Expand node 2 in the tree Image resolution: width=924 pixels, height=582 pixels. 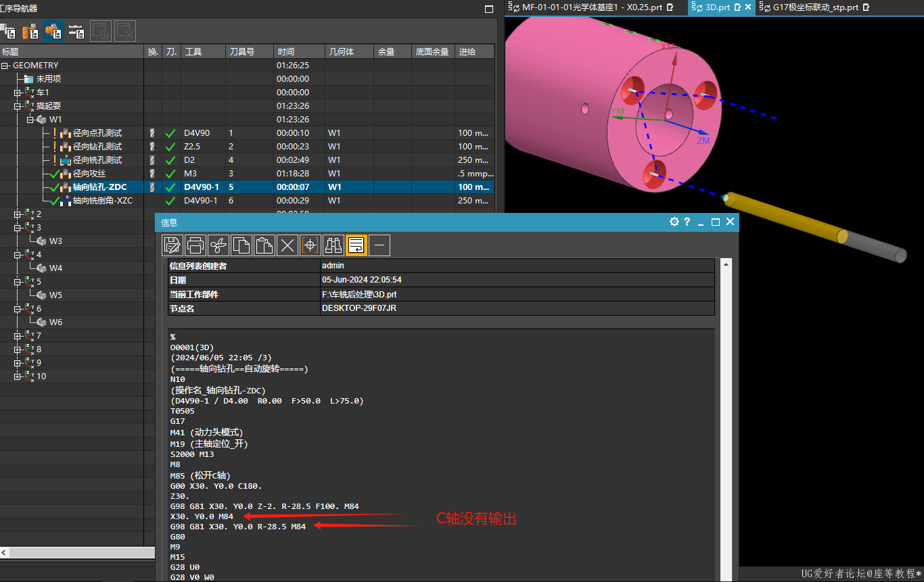pos(18,214)
